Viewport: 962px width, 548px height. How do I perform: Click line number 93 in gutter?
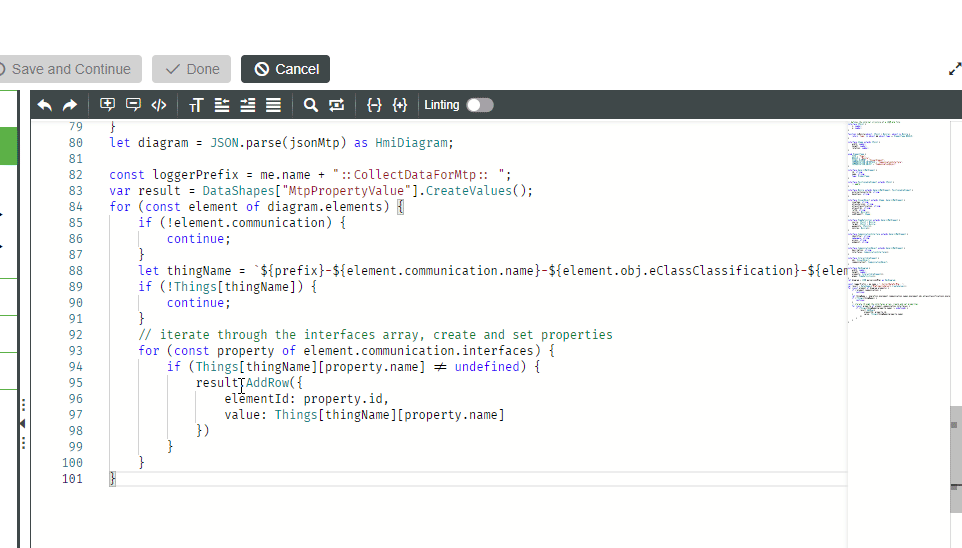pyautogui.click(x=75, y=350)
